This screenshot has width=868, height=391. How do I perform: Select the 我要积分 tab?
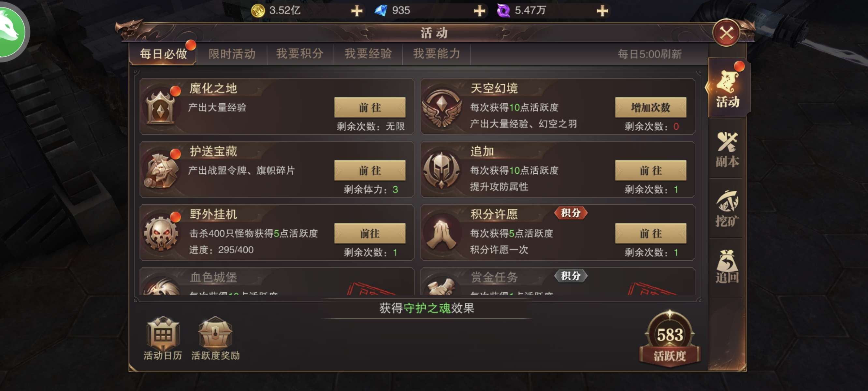(x=300, y=54)
